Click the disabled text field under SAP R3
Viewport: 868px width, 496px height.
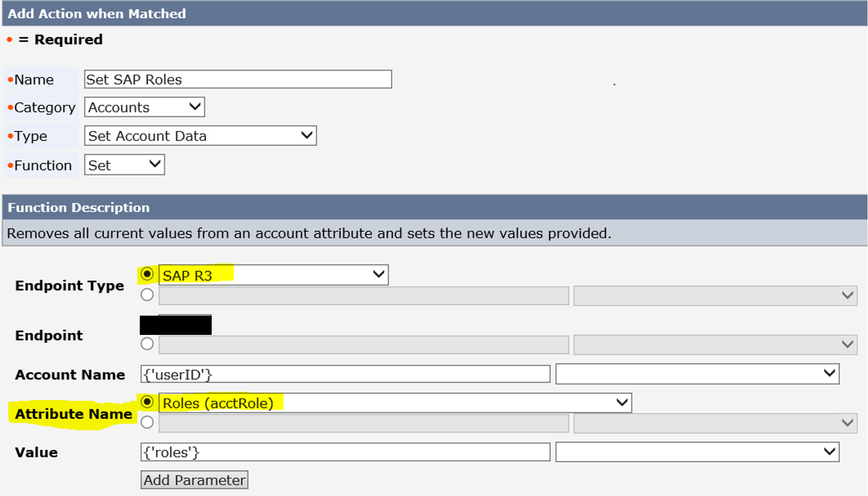tap(364, 296)
